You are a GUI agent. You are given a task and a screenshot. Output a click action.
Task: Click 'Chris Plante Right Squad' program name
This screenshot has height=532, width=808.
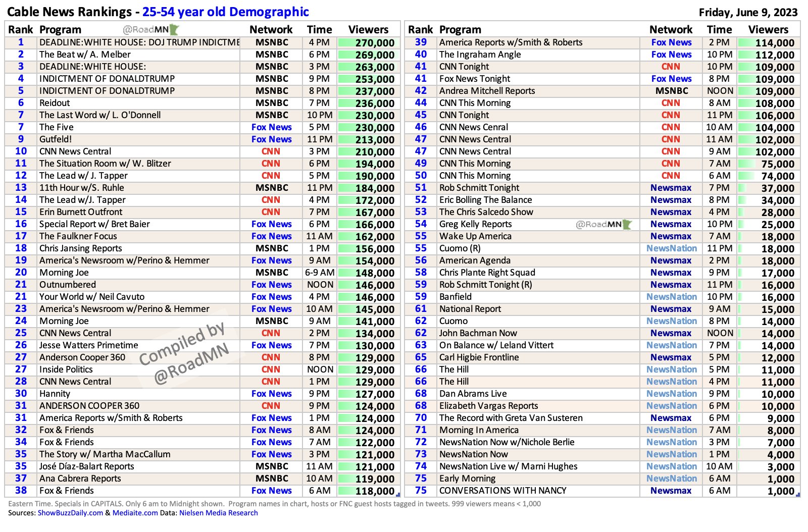tap(487, 273)
